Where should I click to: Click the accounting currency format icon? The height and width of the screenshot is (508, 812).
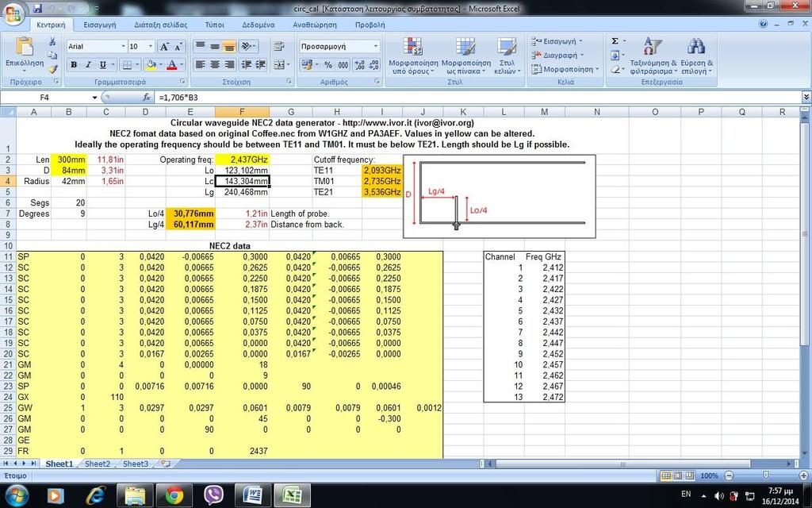(x=307, y=65)
